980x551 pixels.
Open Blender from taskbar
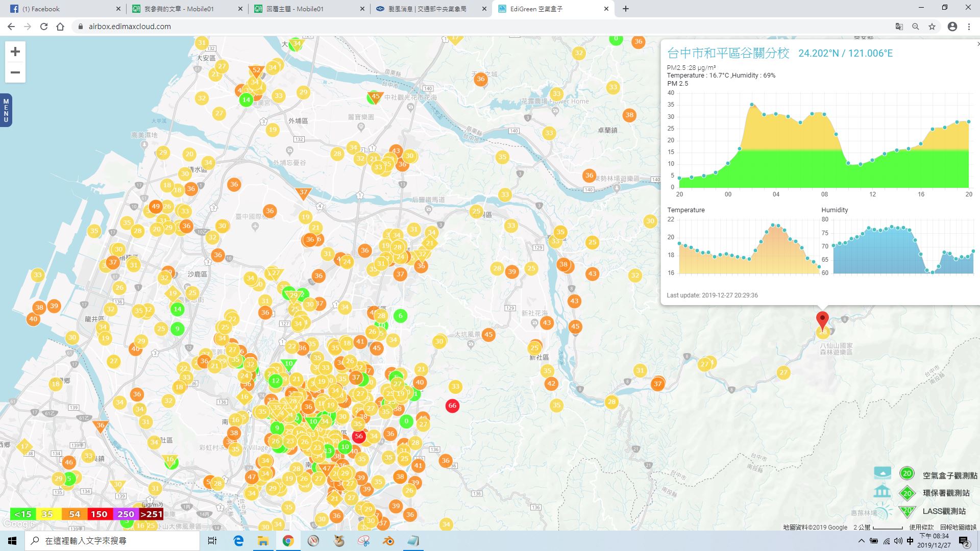click(x=388, y=541)
